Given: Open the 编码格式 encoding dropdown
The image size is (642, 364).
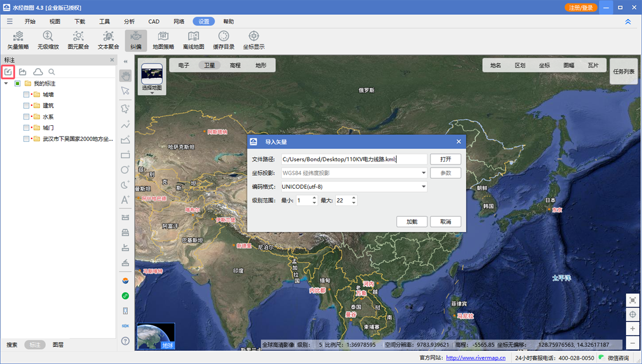Looking at the screenshot, I should coord(423,186).
